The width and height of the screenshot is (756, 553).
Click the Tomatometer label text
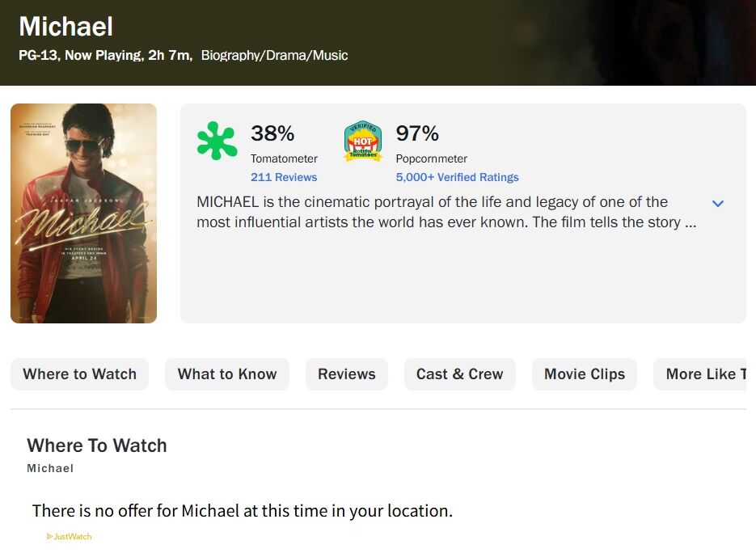(284, 158)
